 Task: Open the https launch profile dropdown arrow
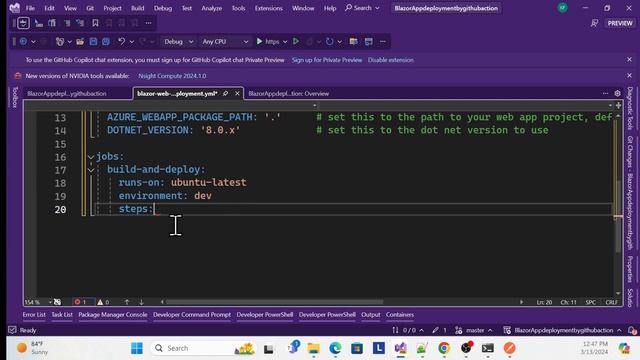(x=285, y=42)
